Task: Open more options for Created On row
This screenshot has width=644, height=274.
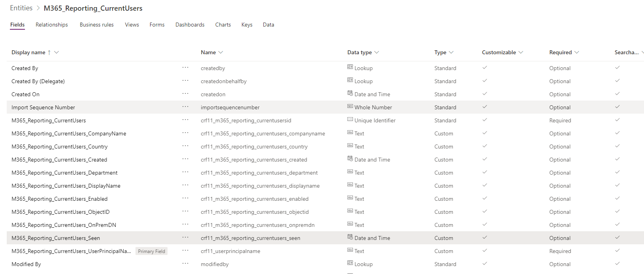Action: click(185, 94)
